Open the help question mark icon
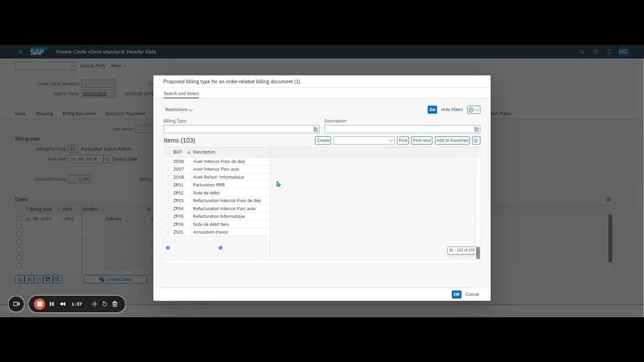This screenshot has width=644, height=362. point(596,52)
